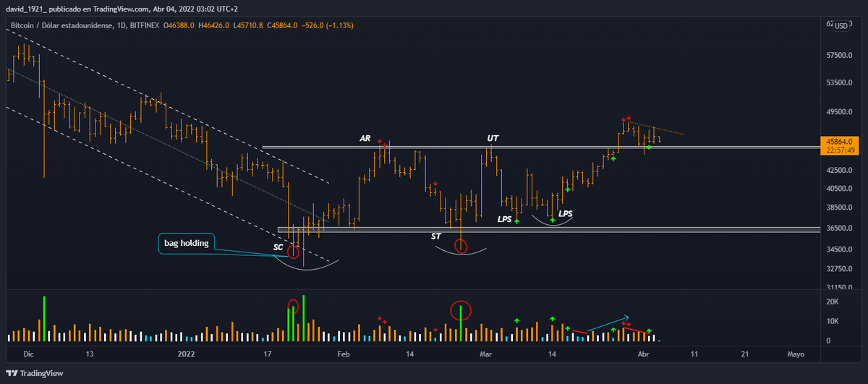This screenshot has height=384, width=868.
Task: Click the 36500.0 price axis label
Action: pos(838,228)
